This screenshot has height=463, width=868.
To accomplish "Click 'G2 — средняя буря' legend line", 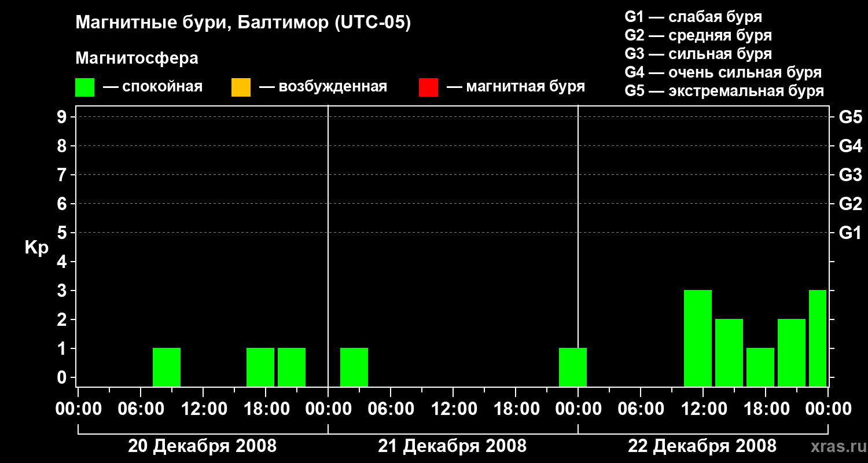I will coord(698,35).
